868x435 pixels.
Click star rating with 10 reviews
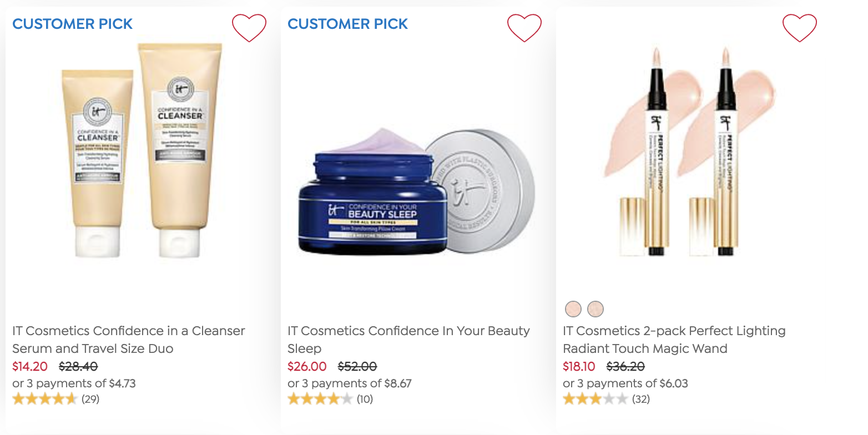click(x=330, y=399)
